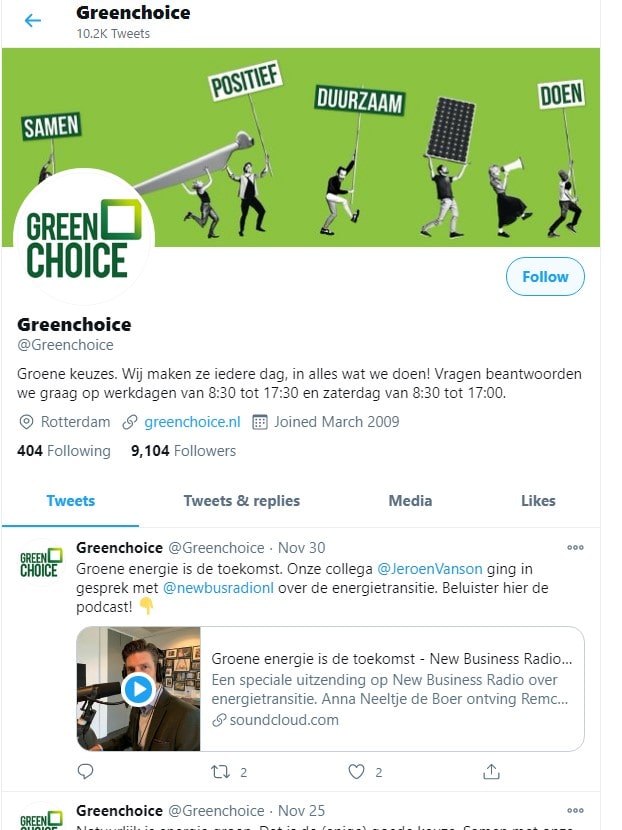View the 9,104 Followers list

pyautogui.click(x=184, y=451)
